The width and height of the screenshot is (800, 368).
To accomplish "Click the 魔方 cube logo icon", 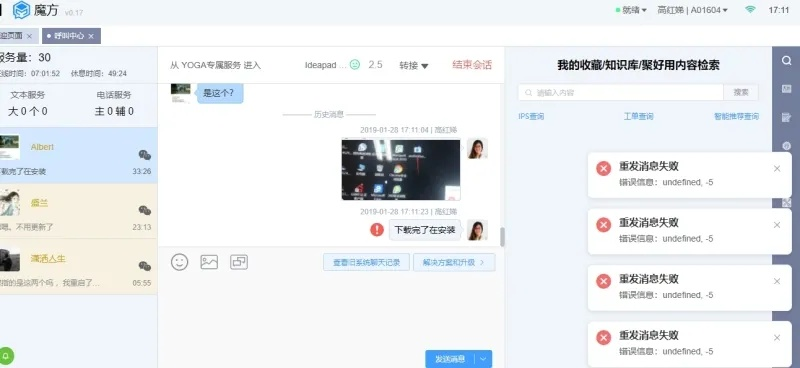I will pyautogui.click(x=21, y=10).
